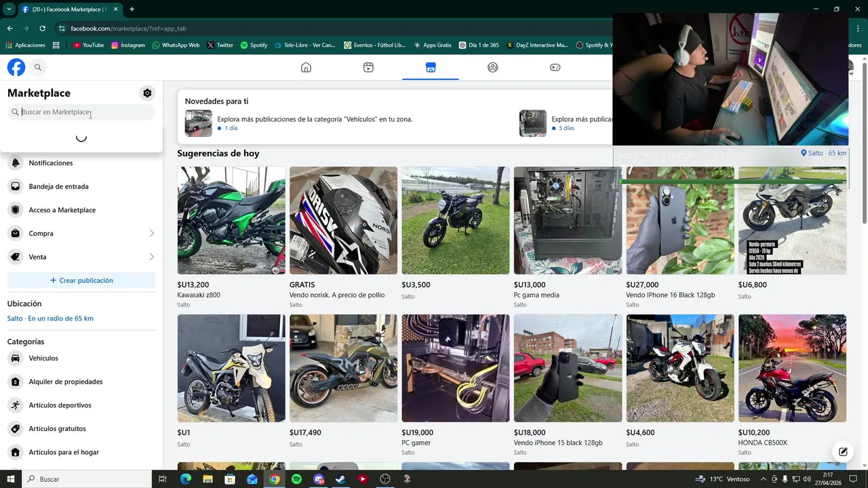Open the Facebook search magnifier icon
The width and height of the screenshot is (868, 488).
pyautogui.click(x=38, y=67)
